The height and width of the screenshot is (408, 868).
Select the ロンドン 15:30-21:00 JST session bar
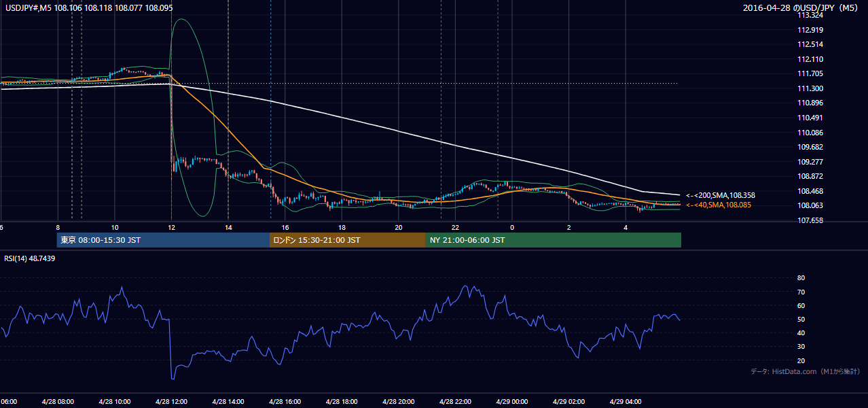coord(348,240)
